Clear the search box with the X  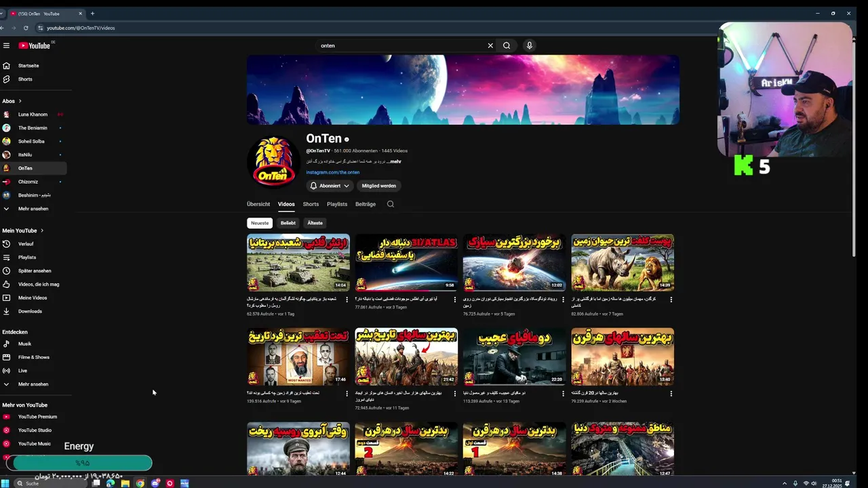(x=490, y=45)
